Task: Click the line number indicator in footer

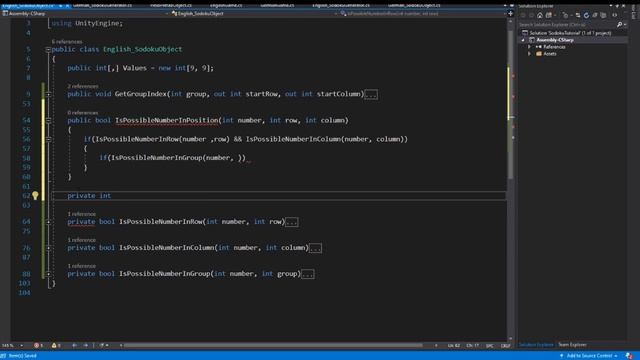Action: [453, 346]
